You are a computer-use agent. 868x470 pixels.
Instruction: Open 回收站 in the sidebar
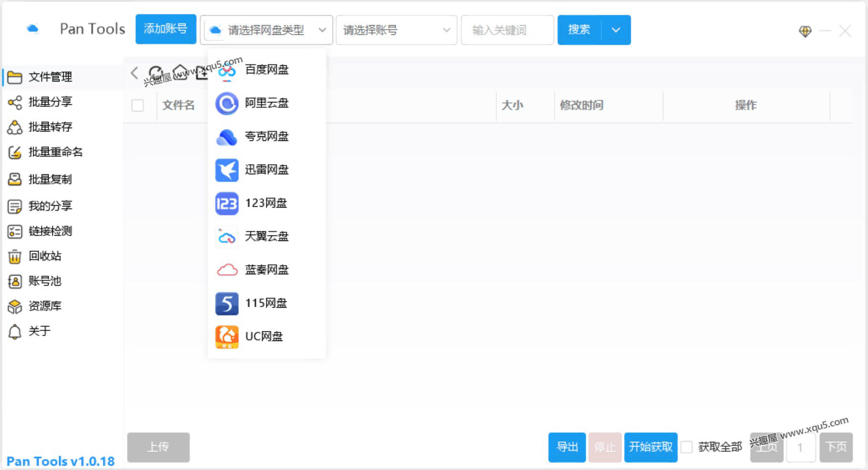[63, 257]
